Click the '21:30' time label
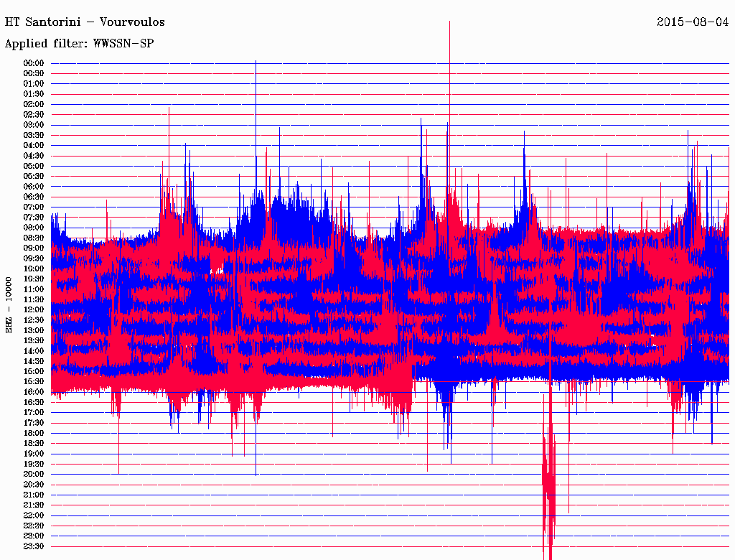 coord(34,505)
